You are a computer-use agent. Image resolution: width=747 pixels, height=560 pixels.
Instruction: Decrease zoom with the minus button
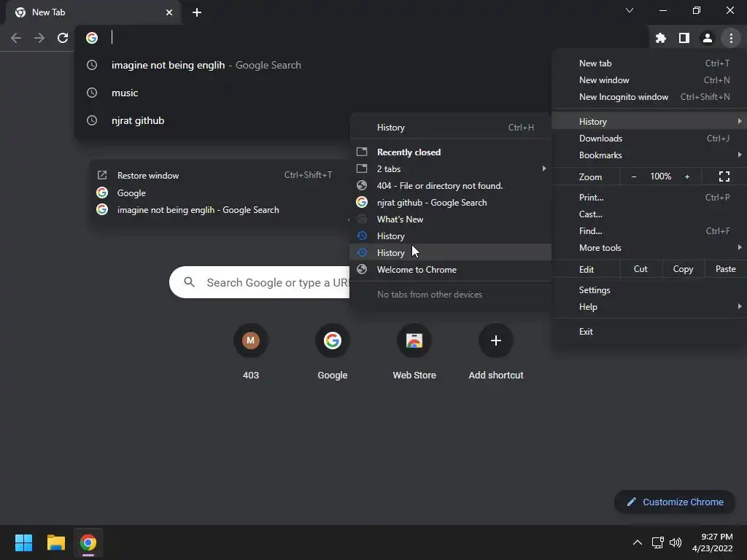634,176
